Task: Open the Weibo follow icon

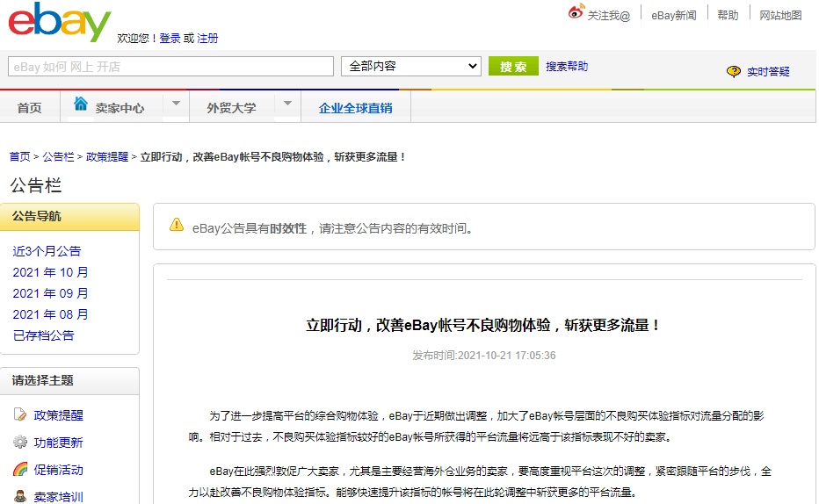Action: (x=576, y=12)
